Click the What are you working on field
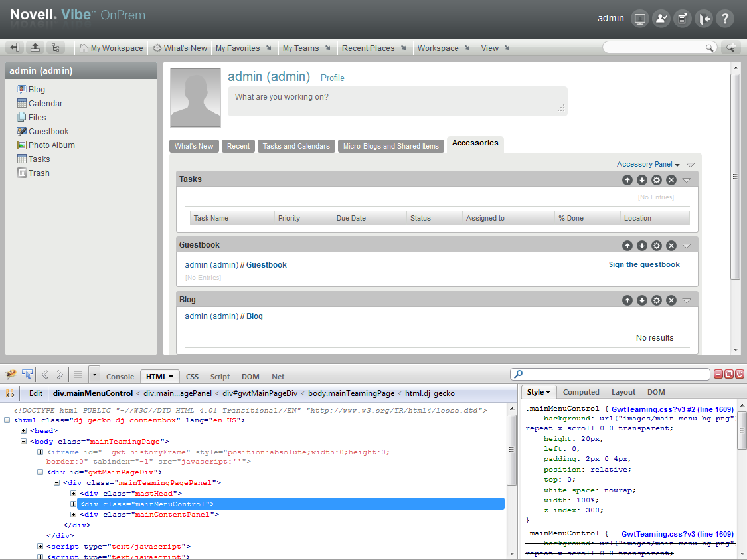Viewport: 747px width, 560px height. 397,102
